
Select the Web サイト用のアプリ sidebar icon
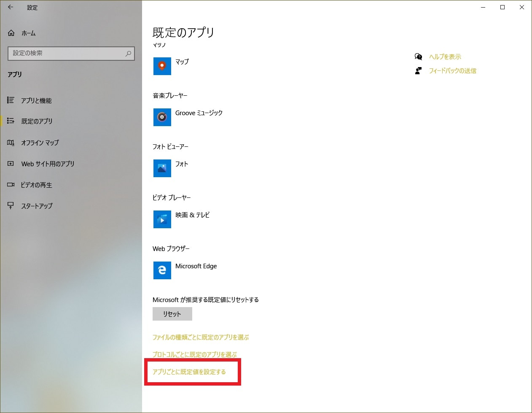point(11,164)
